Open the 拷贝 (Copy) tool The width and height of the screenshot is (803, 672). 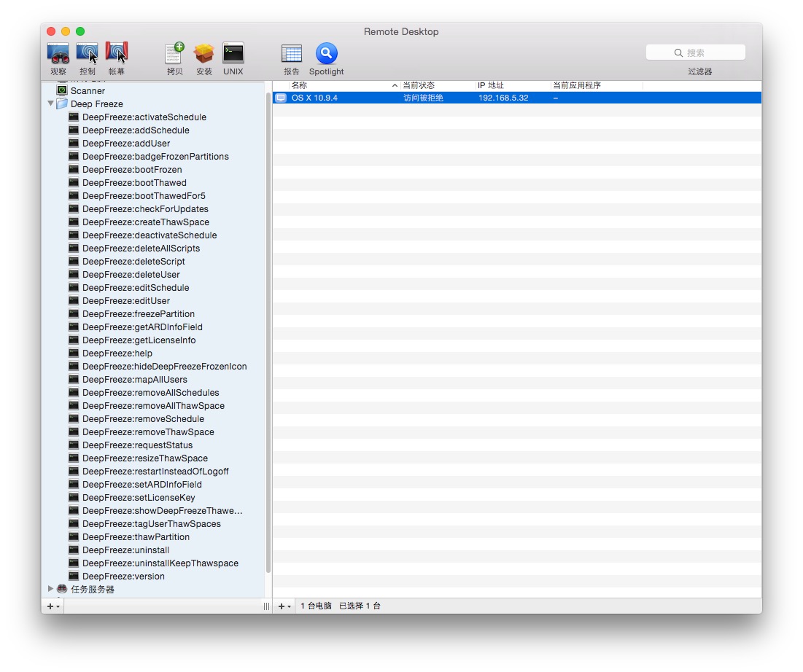coord(174,54)
